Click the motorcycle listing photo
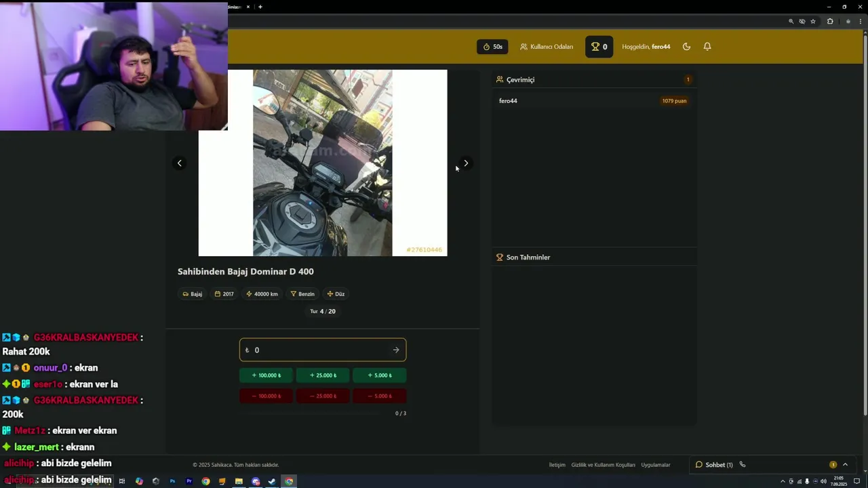Screen dimensions: 868x488 point(323,163)
